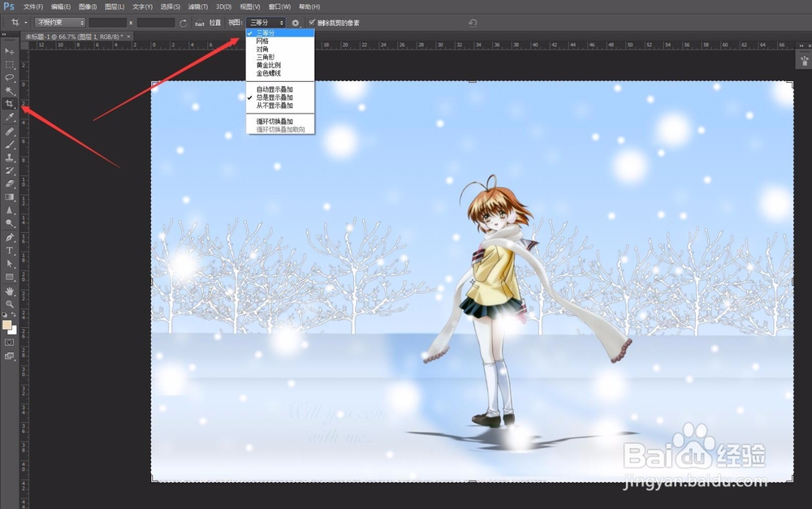Select the Dodge tool
Screen dimensions: 812x509
(x=9, y=223)
